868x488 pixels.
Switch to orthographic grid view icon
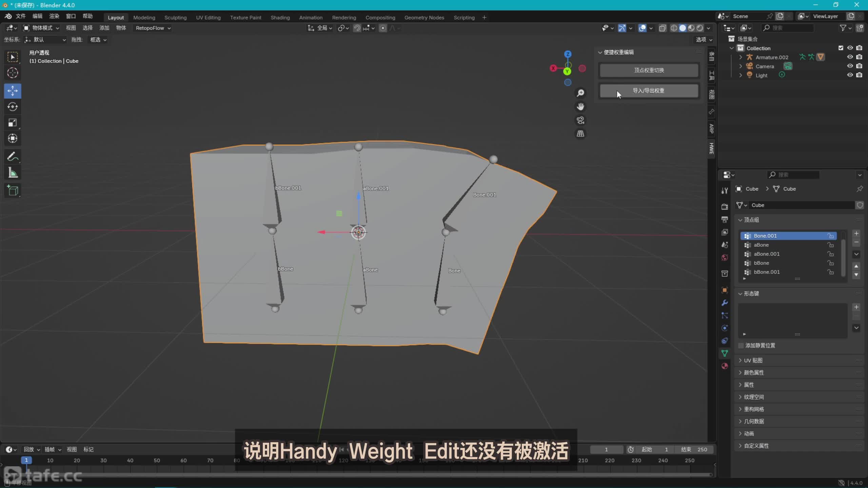click(580, 134)
